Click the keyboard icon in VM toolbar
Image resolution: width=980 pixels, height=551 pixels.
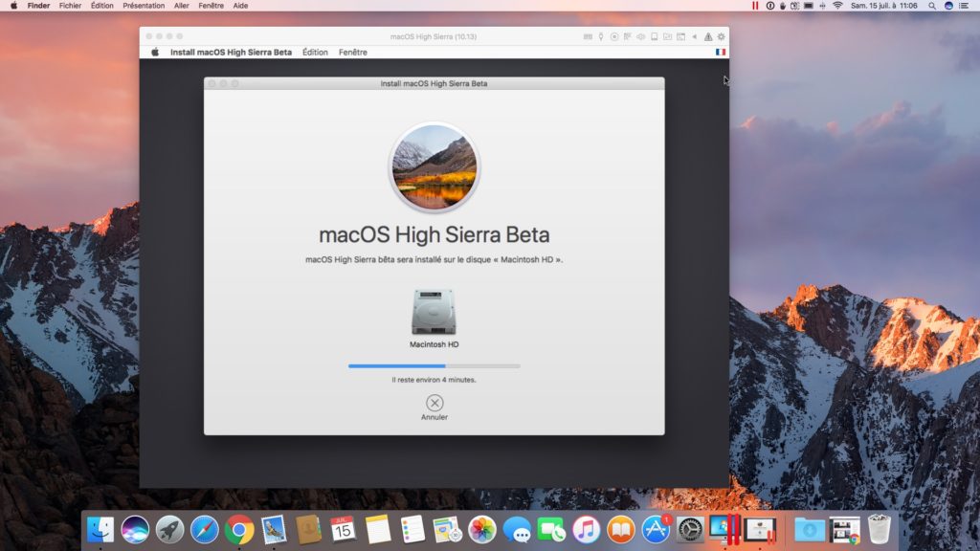[x=588, y=37]
